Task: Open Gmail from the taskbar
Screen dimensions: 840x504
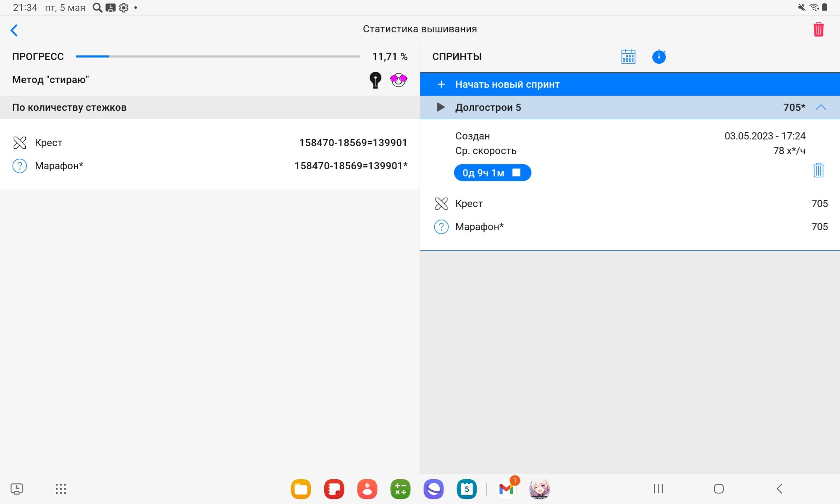Action: 506,489
